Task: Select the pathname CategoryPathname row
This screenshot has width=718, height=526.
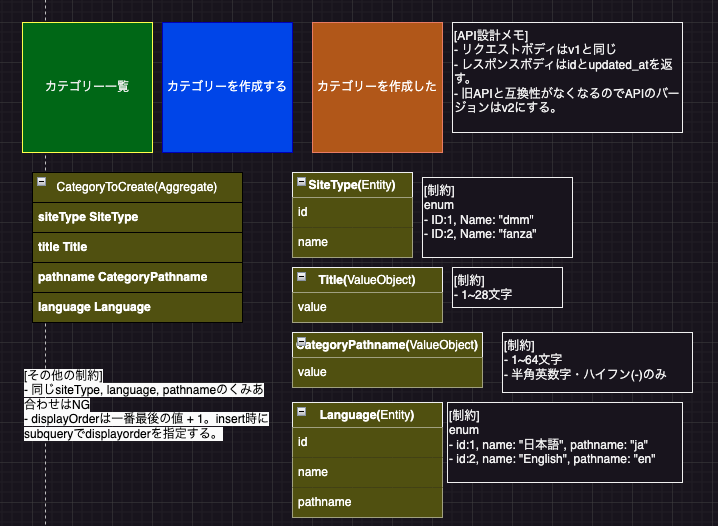Action: point(137,277)
